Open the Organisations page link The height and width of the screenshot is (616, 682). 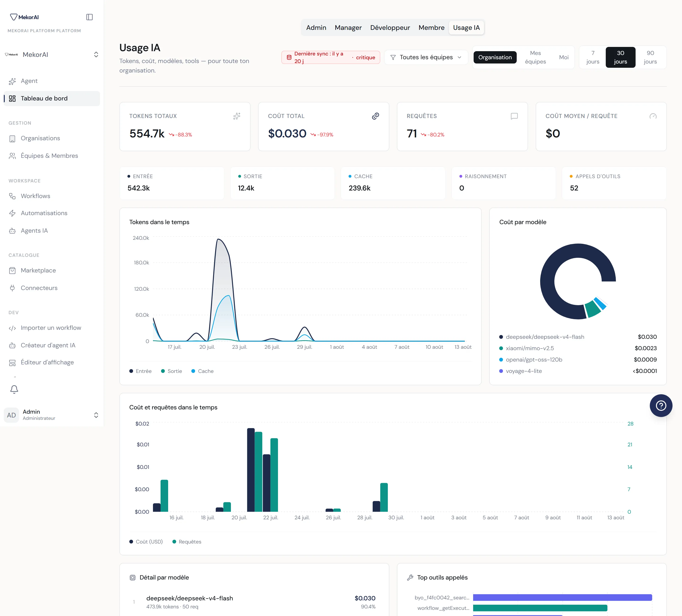(x=52, y=138)
